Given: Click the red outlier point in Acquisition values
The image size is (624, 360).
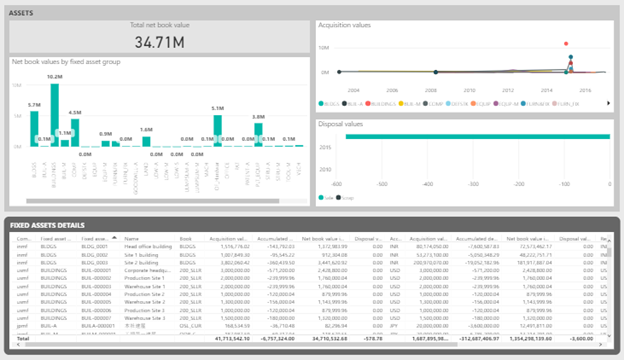Looking at the screenshot, I should click(x=566, y=44).
